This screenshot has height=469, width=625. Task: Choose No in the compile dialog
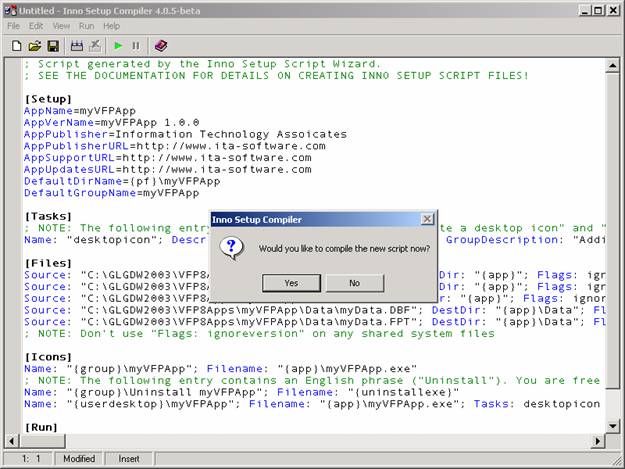pyautogui.click(x=355, y=283)
